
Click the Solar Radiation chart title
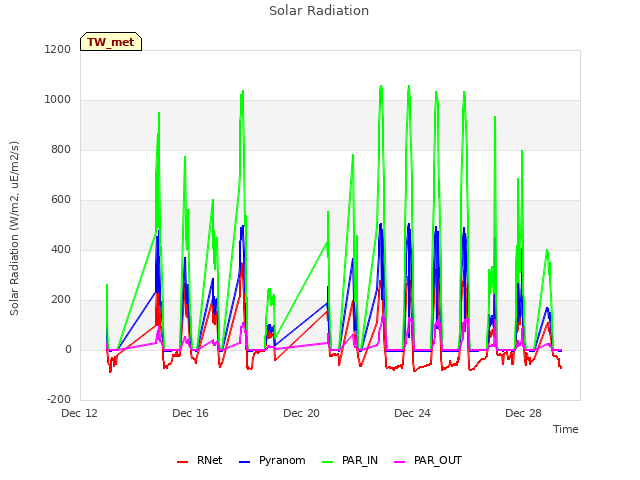pos(319,11)
